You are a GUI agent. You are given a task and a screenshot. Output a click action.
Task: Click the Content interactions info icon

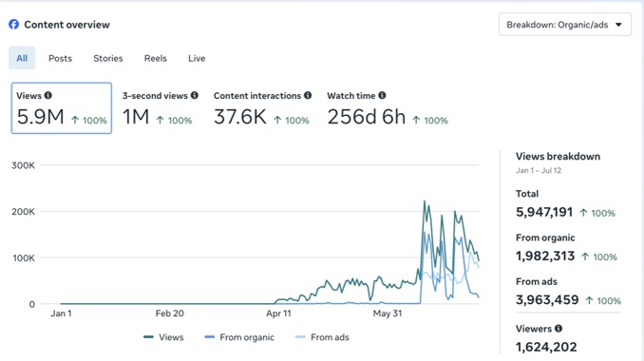308,95
